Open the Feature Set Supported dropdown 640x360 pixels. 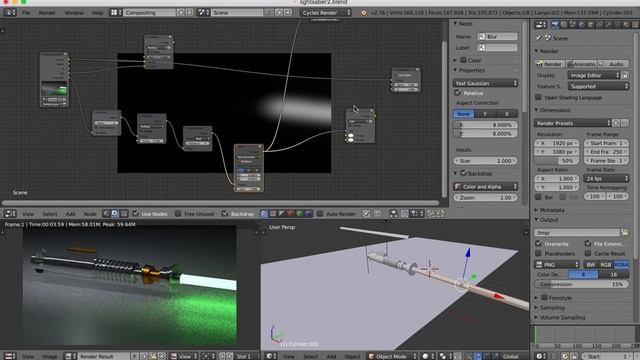tap(598, 87)
